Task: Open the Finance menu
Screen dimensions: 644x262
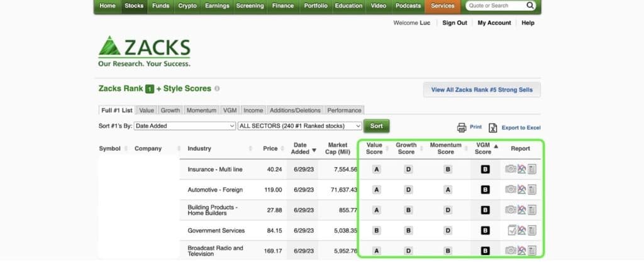Action: pyautogui.click(x=283, y=6)
